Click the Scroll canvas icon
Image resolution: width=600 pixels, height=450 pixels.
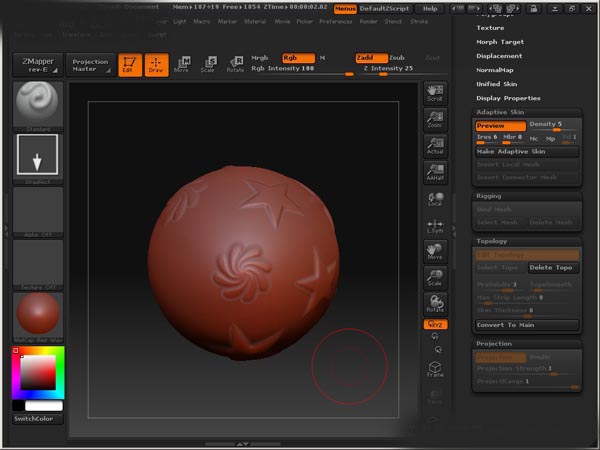pyautogui.click(x=434, y=93)
